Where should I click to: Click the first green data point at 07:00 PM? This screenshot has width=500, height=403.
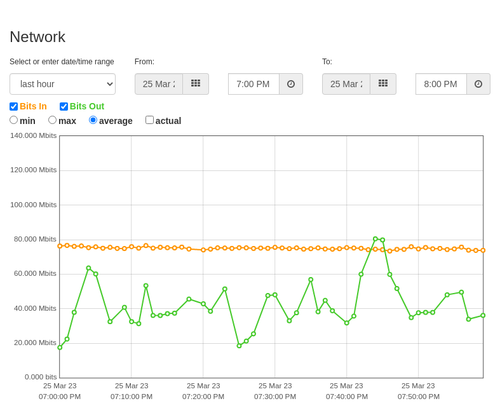point(60,347)
